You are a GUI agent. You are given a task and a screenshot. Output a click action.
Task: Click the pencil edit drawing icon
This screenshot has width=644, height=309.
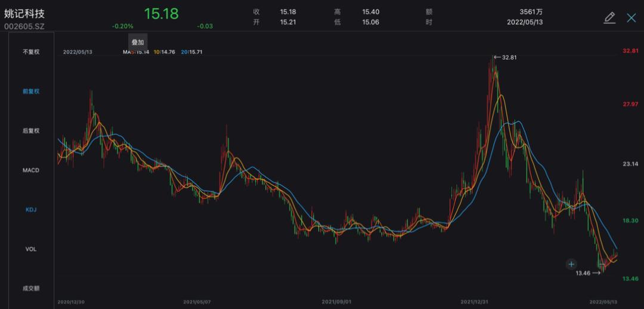pos(609,17)
